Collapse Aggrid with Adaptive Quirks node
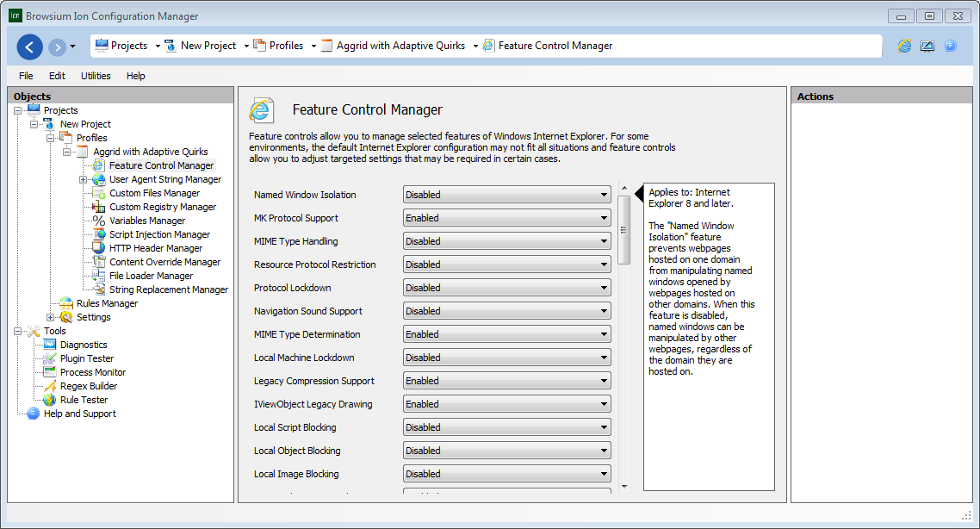This screenshot has width=980, height=529. point(66,152)
